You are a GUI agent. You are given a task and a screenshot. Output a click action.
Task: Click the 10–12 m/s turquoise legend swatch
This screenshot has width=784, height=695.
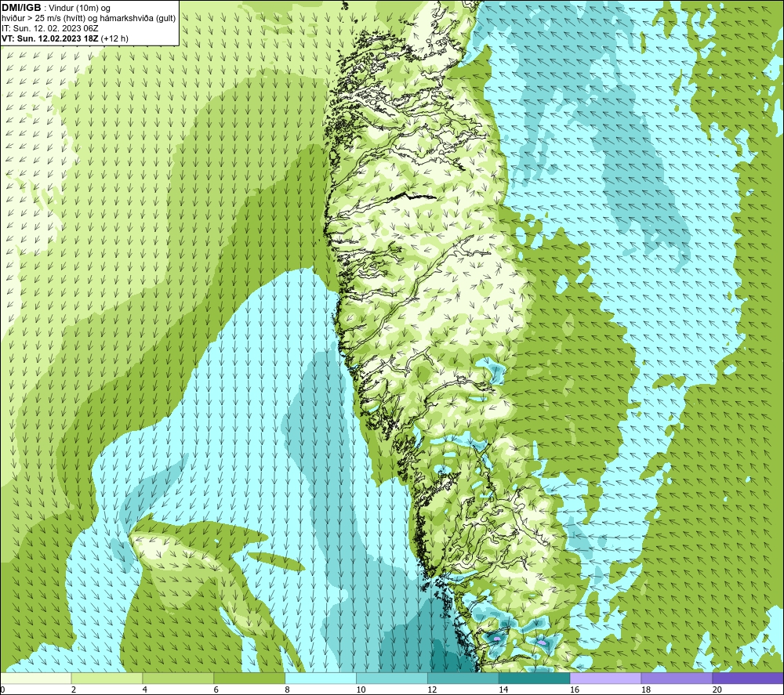click(392, 679)
